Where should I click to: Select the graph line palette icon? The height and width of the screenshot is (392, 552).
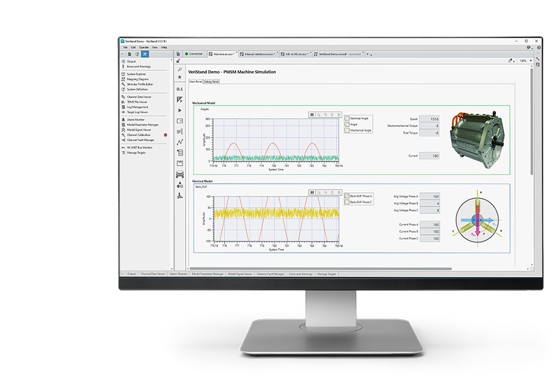tap(179, 142)
